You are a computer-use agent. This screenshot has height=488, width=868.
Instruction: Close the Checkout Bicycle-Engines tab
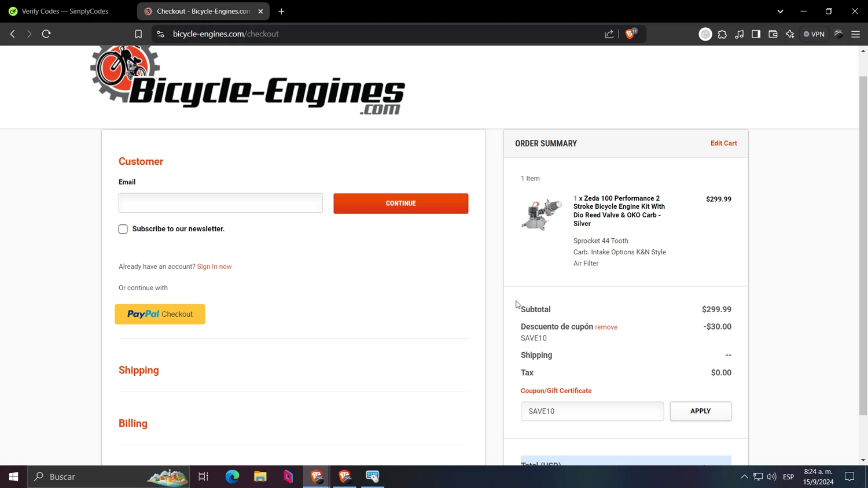point(260,11)
